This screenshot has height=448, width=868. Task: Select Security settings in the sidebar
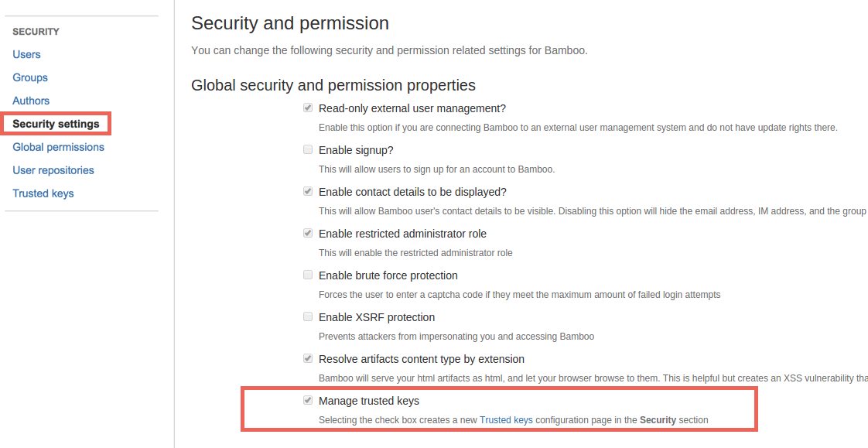[x=56, y=124]
